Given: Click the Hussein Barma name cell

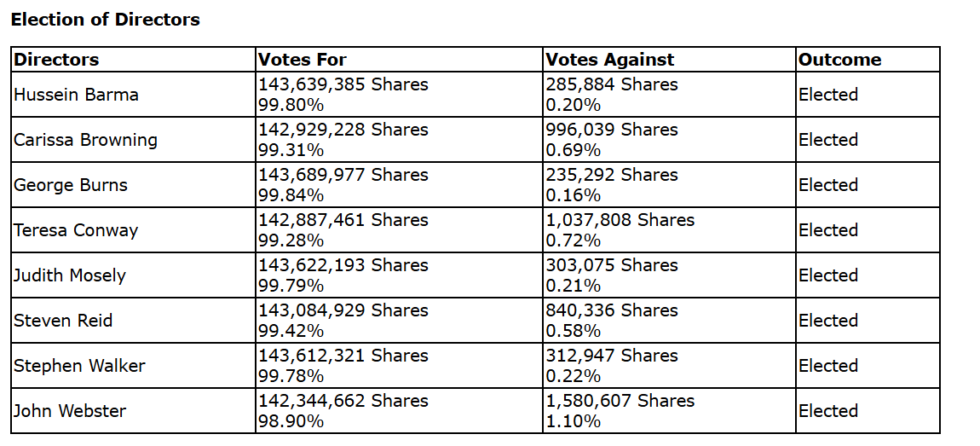Looking at the screenshot, I should click(x=76, y=95).
